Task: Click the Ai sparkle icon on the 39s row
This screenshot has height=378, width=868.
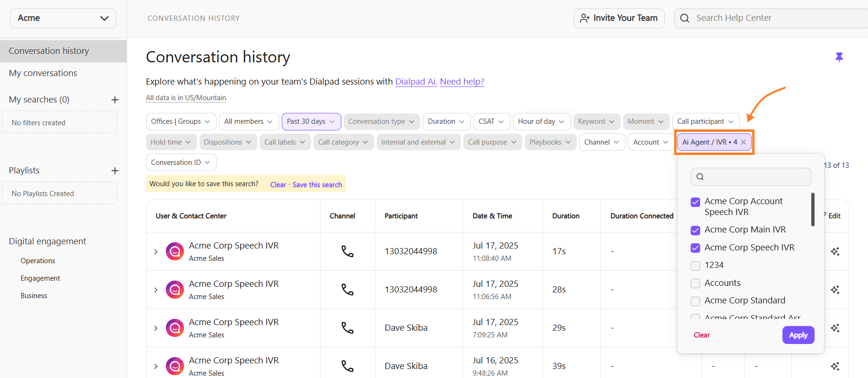Action: click(835, 366)
